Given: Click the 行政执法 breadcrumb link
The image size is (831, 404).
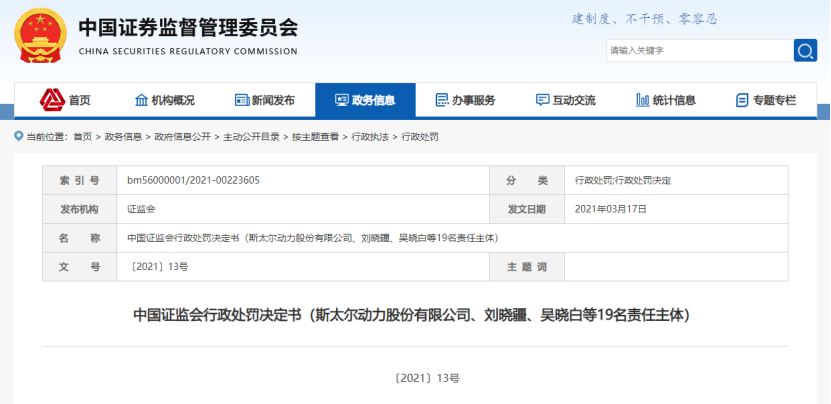Looking at the screenshot, I should 370,137.
